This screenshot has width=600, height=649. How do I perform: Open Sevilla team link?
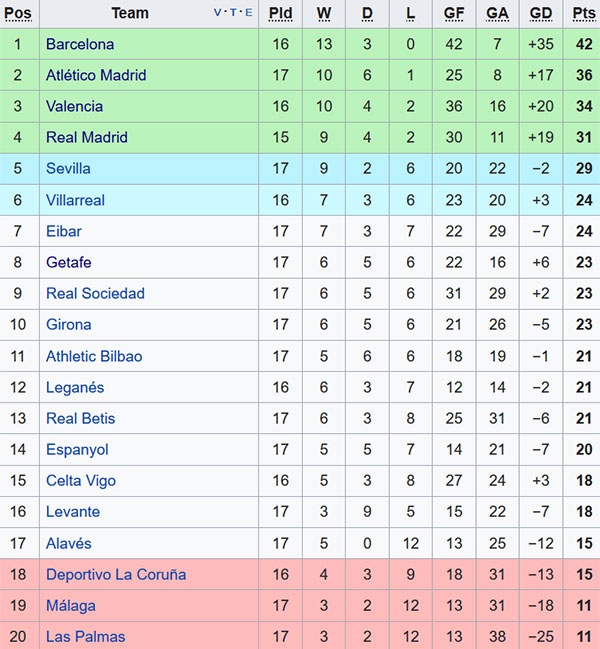(68, 168)
